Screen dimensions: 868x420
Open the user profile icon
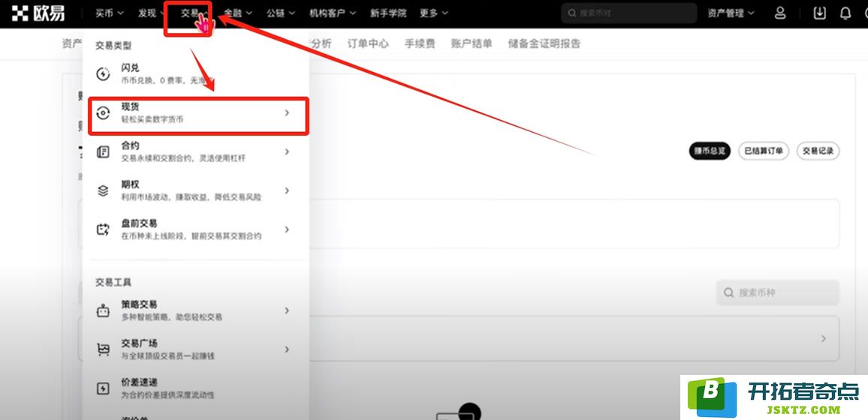pos(780,13)
